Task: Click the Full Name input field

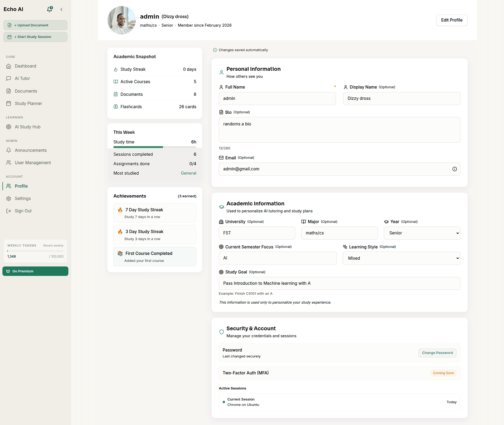Action: pyautogui.click(x=277, y=99)
